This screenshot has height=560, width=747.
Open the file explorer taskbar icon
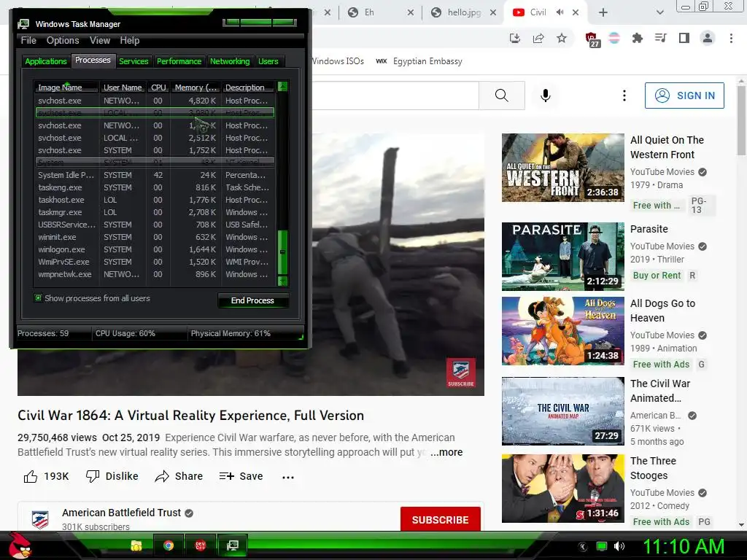(x=136, y=545)
